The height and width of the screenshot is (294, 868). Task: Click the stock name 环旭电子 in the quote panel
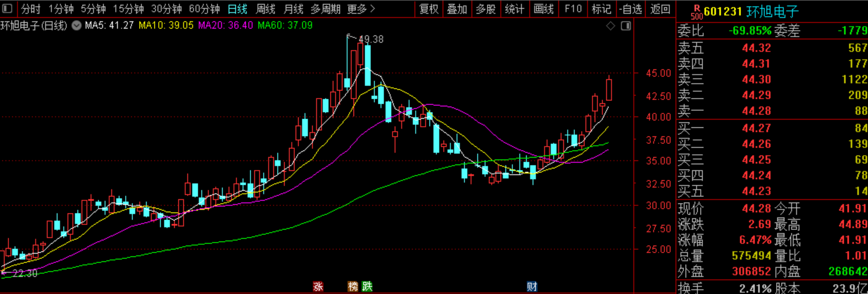coord(772,12)
